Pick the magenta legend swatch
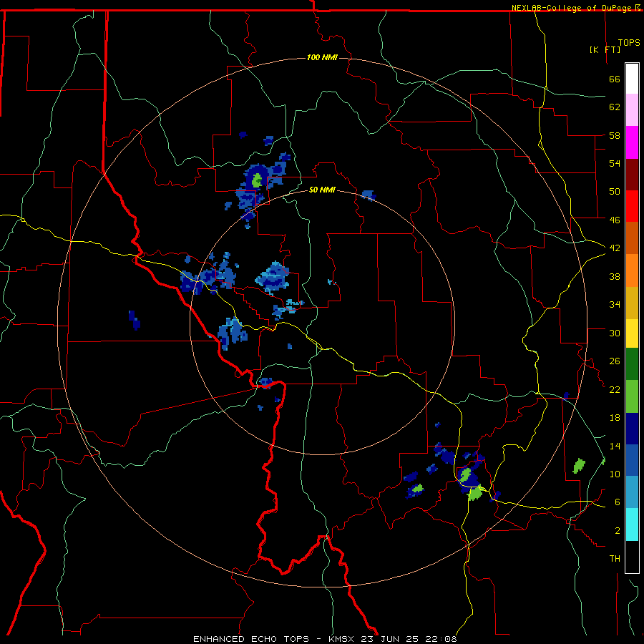The width and height of the screenshot is (644, 644). [x=632, y=142]
